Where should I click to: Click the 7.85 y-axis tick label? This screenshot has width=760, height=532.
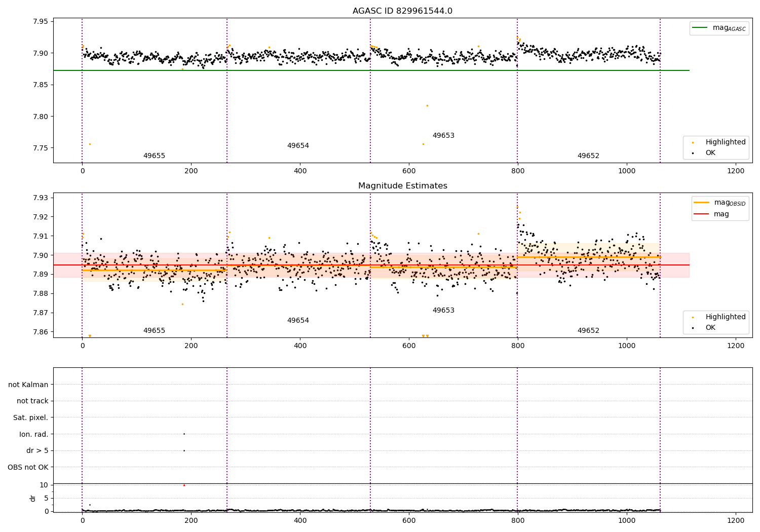tap(40, 85)
